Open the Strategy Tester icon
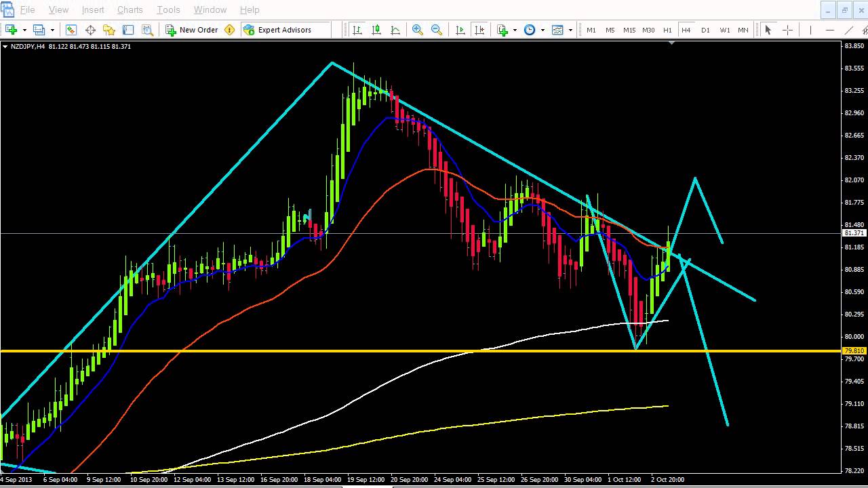The width and height of the screenshot is (868, 488). tap(147, 30)
